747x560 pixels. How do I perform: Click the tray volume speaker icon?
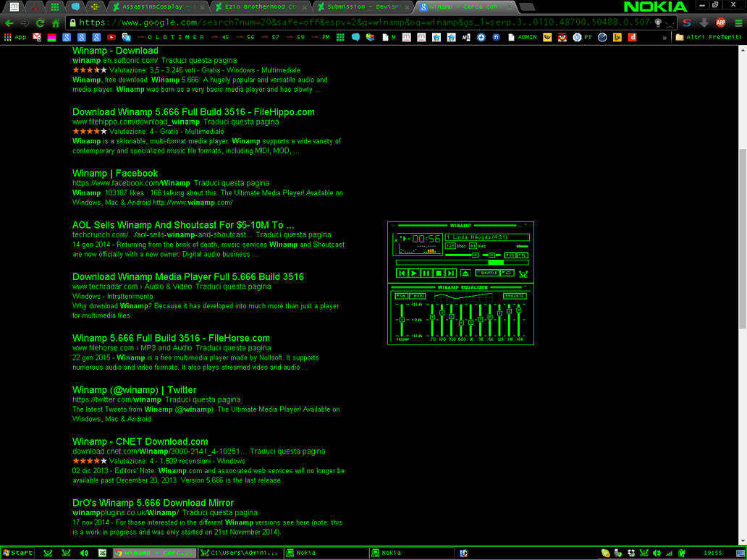[x=657, y=553]
